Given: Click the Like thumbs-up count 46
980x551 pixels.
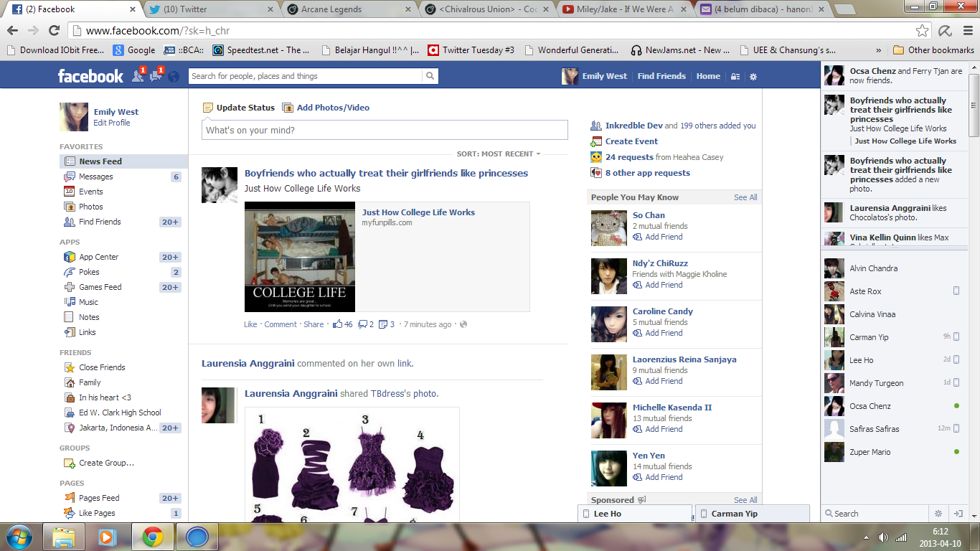Looking at the screenshot, I should point(343,324).
